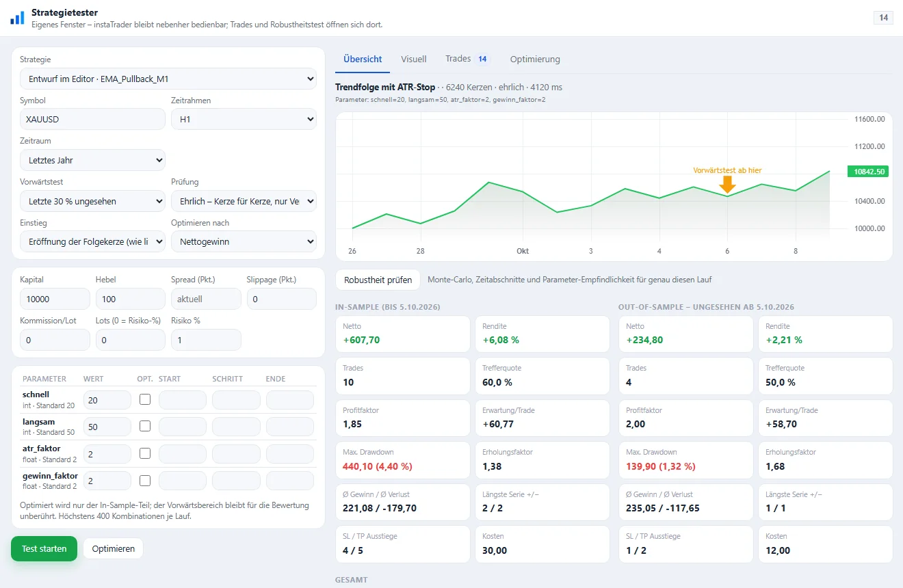Click the In-Sample Netto +607,70 value
This screenshot has width=903, height=588.
361,340
